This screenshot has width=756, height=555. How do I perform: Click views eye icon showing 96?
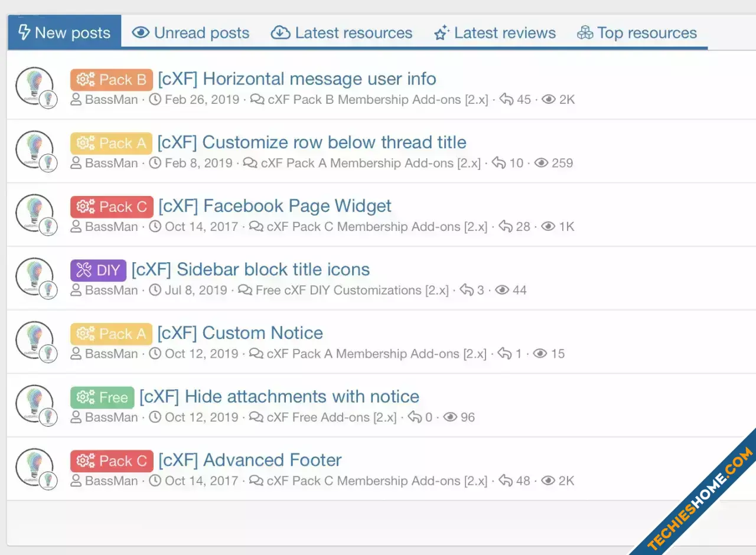[451, 417]
